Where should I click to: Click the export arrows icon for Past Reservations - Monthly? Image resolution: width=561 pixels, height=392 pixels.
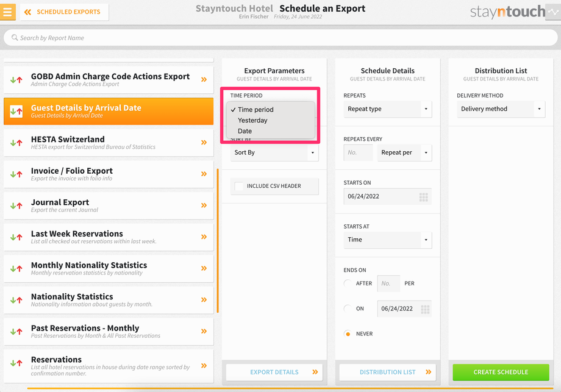coord(16,332)
